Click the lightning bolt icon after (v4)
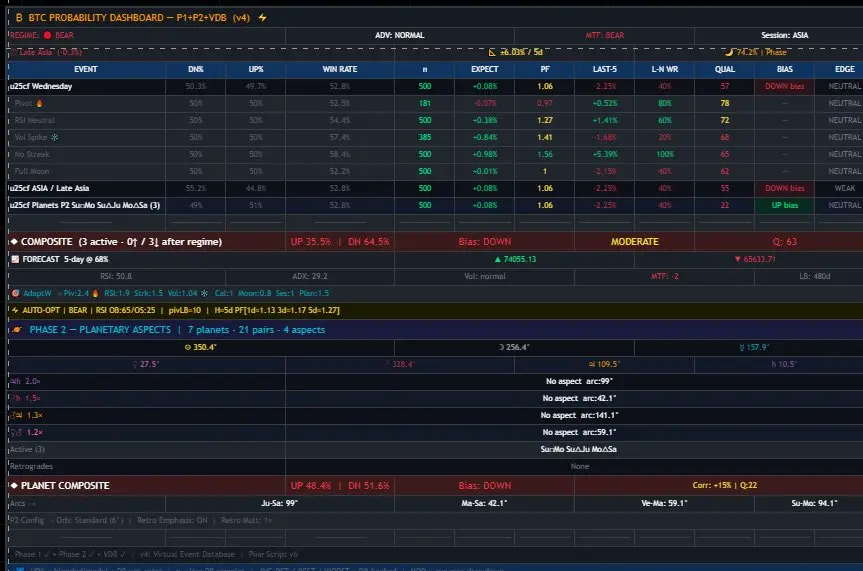The height and width of the screenshot is (571, 863). (x=263, y=18)
